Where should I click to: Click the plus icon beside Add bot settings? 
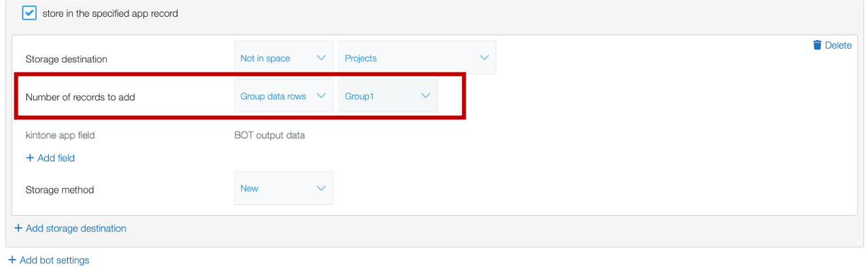[12, 260]
